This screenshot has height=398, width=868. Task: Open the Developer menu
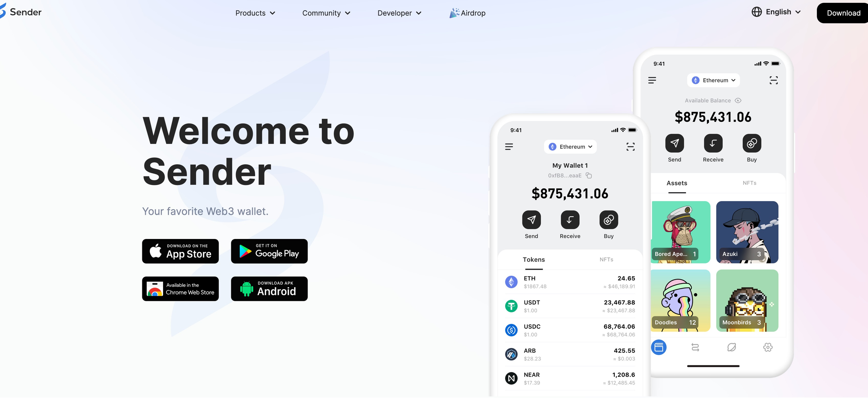(399, 13)
